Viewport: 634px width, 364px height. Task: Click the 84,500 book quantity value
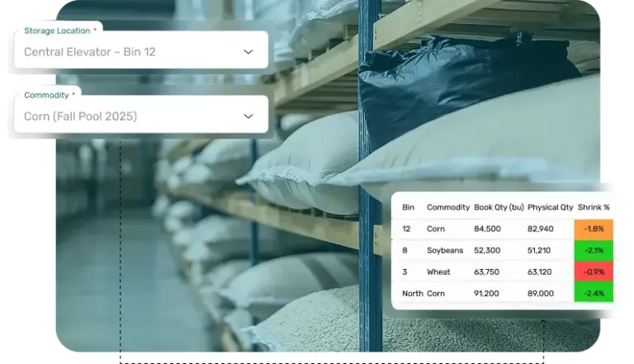coord(488,229)
